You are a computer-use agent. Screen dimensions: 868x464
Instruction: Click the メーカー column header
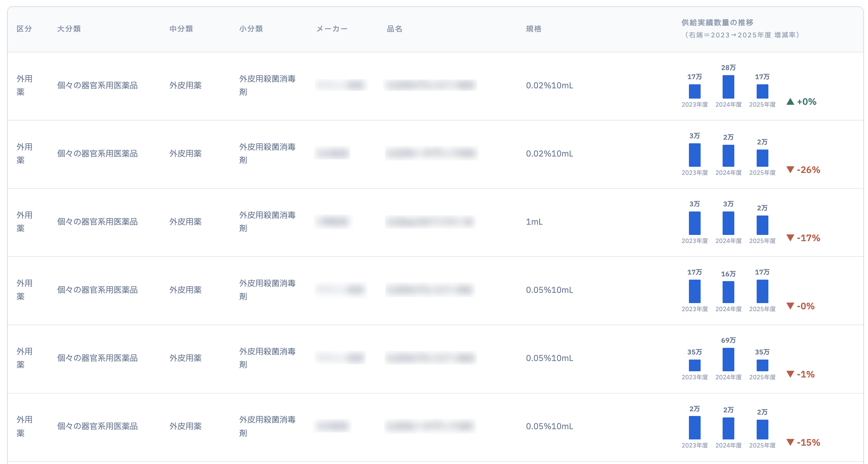coord(332,29)
